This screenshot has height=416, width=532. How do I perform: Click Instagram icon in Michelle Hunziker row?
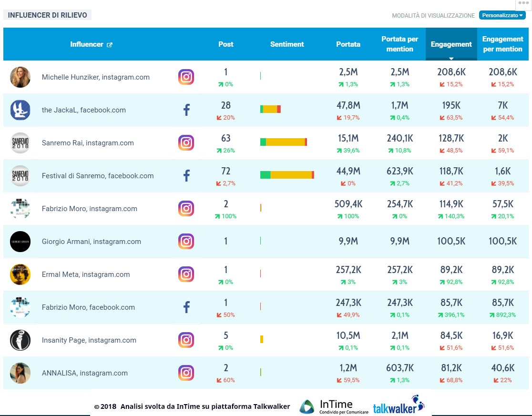(x=186, y=77)
